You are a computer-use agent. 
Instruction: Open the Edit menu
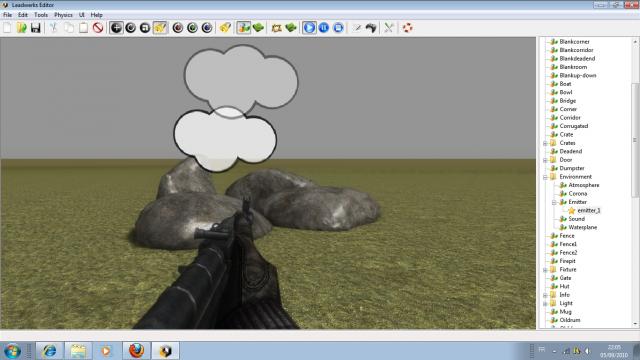click(x=23, y=15)
